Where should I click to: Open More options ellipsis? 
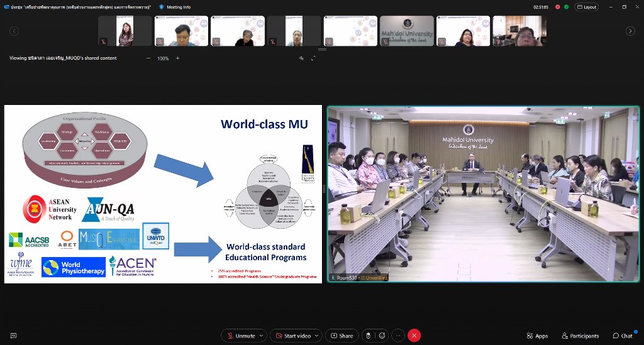(x=398, y=336)
